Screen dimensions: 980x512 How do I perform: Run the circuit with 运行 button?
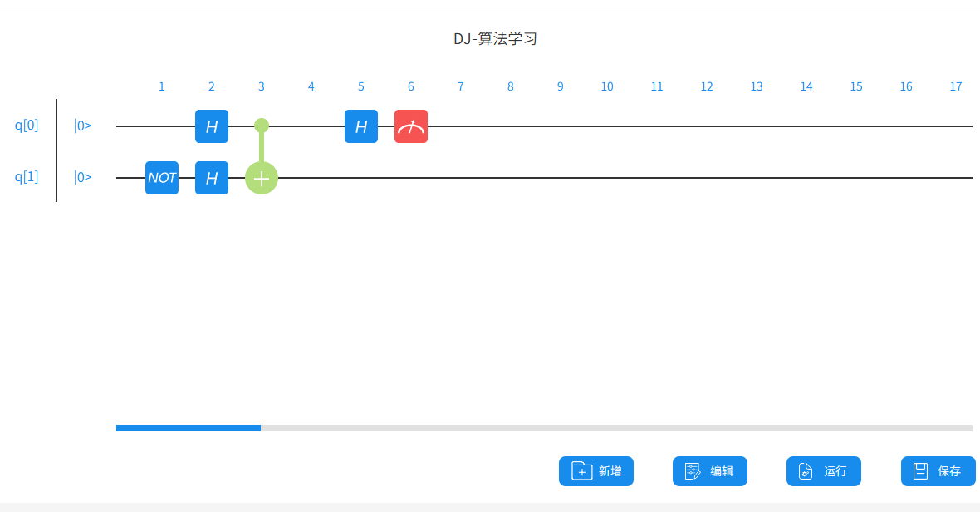[824, 471]
